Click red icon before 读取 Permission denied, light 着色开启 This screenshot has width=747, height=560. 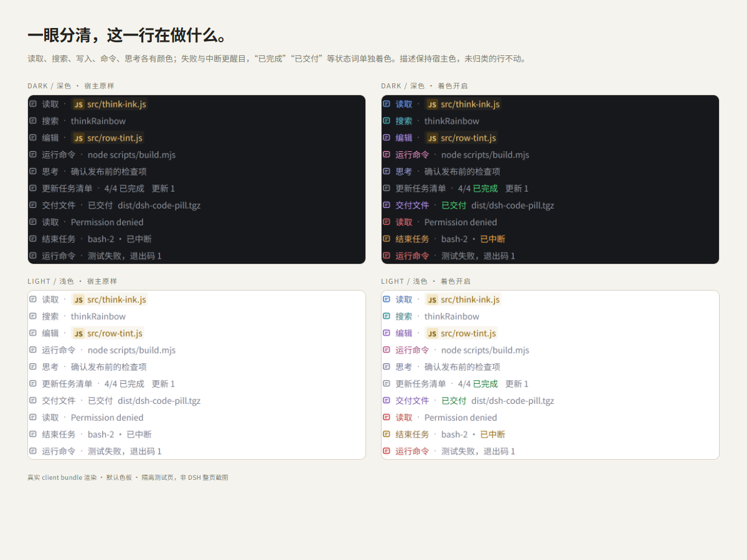[387, 417]
